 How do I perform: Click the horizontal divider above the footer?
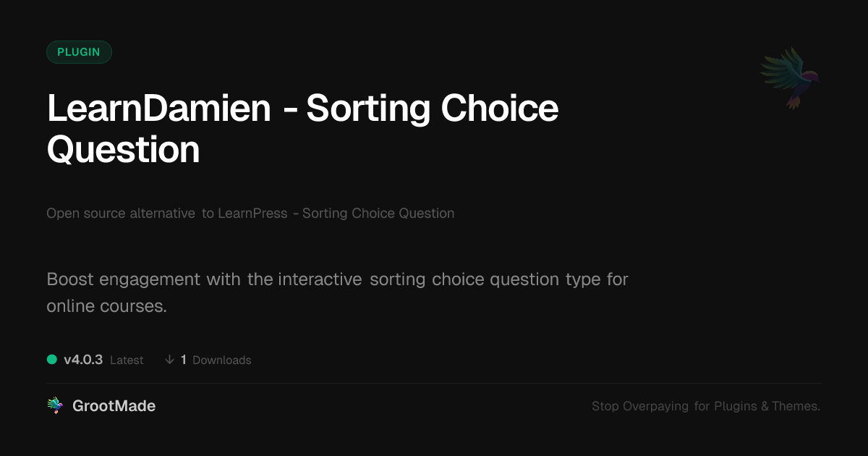click(x=434, y=383)
